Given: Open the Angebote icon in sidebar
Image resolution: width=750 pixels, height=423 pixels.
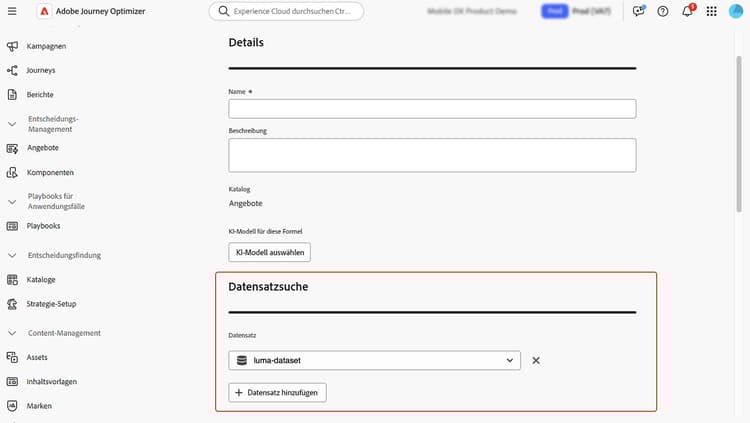Looking at the screenshot, I should [12, 148].
